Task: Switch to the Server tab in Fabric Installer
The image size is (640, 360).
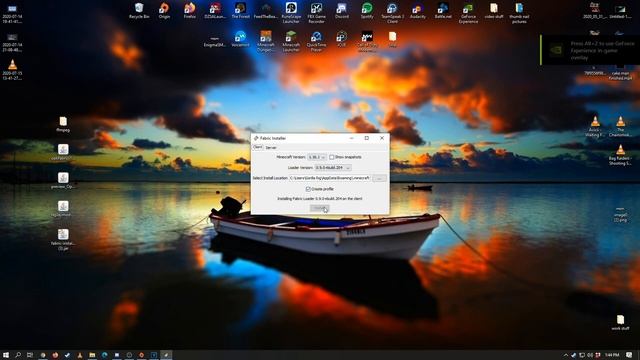Action: click(271, 147)
